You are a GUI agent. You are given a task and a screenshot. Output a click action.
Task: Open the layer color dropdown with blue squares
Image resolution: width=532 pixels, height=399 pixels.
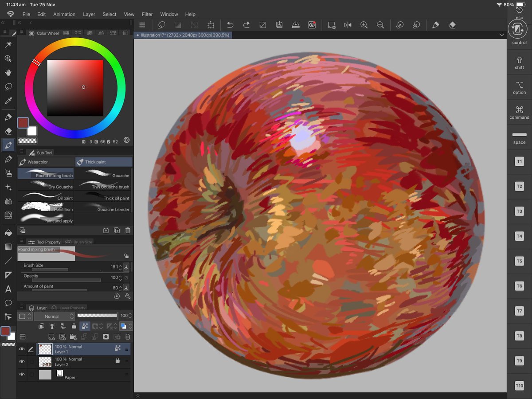[126, 326]
